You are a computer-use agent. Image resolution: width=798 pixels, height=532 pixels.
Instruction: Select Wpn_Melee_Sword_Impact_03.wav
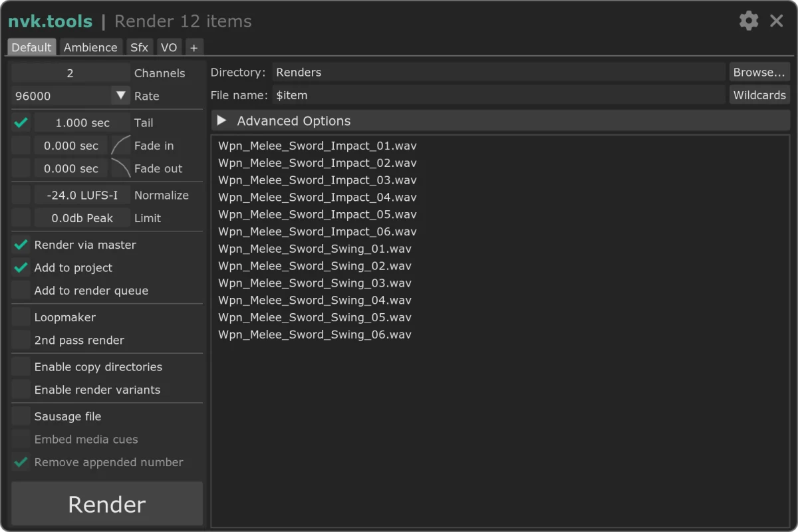tap(317, 180)
